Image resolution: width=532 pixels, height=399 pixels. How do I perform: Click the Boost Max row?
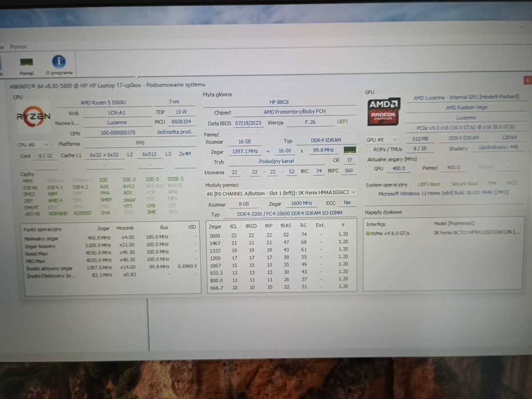111,253
